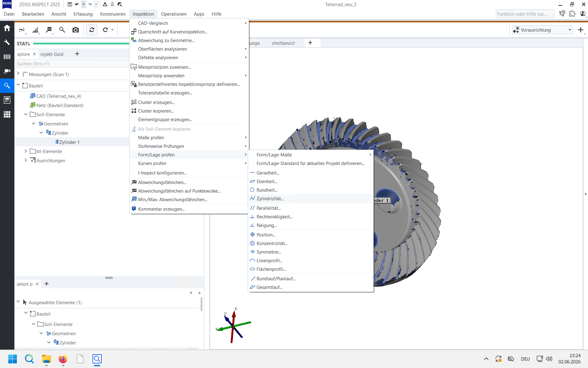Open the Operationen menu
Viewport: 588px width, 368px height.
(174, 14)
